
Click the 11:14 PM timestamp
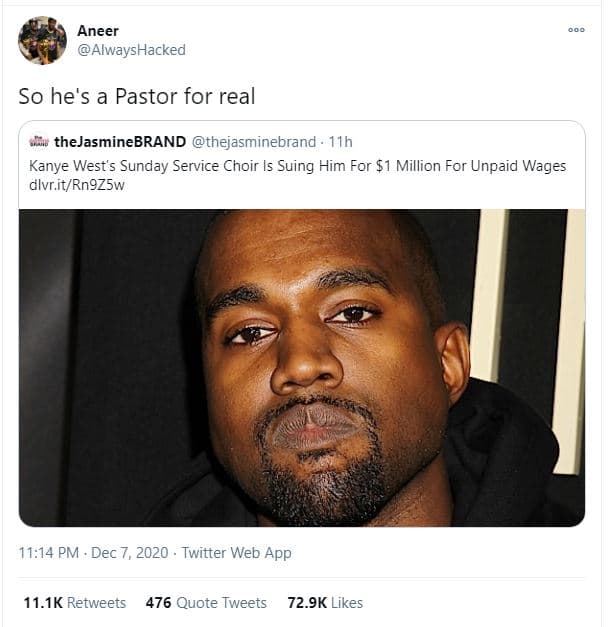pos(49,553)
